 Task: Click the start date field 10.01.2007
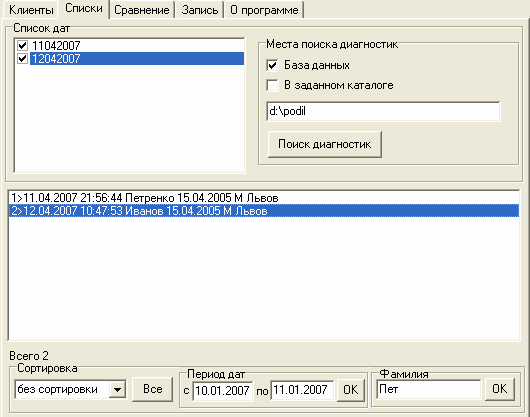[223, 391]
